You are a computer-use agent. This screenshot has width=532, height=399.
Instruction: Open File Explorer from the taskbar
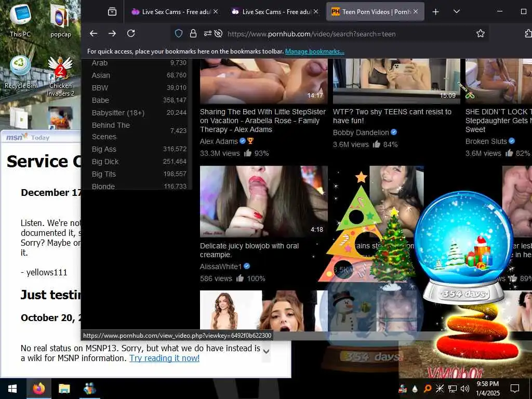point(64,389)
